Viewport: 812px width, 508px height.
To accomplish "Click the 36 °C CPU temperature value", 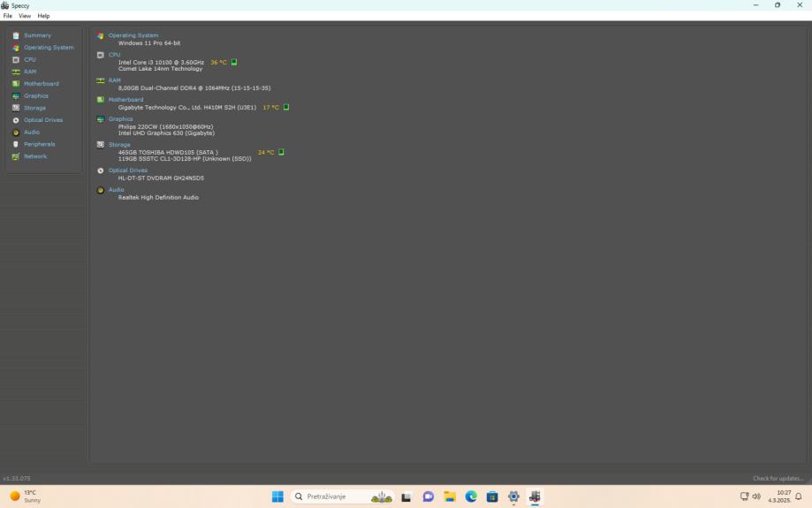I will 218,62.
